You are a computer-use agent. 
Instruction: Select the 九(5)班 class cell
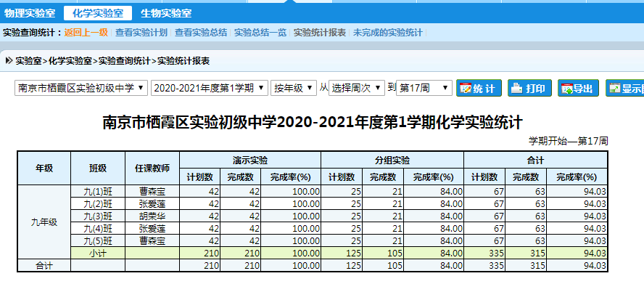[x=98, y=240]
